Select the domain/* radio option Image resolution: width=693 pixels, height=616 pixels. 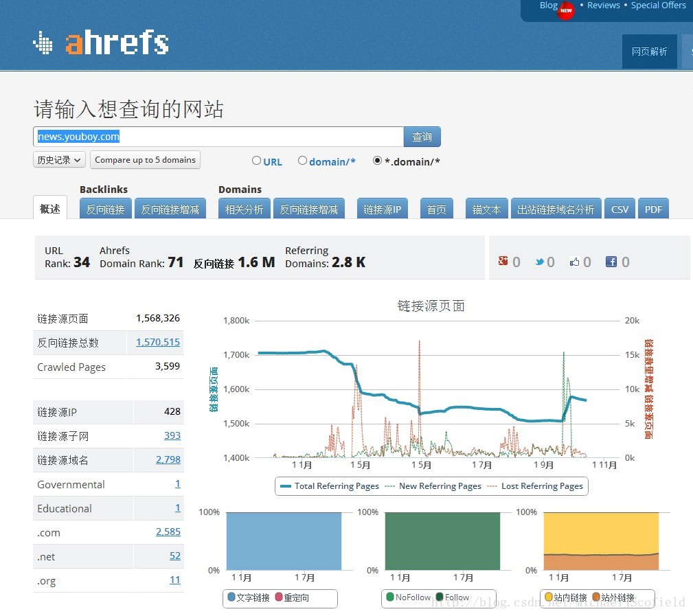point(302,161)
